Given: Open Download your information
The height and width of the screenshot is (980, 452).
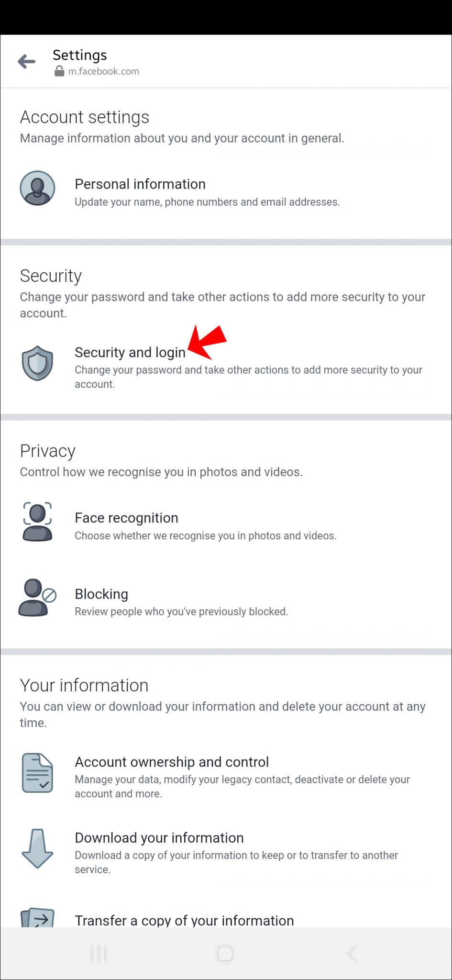Looking at the screenshot, I should (x=159, y=837).
